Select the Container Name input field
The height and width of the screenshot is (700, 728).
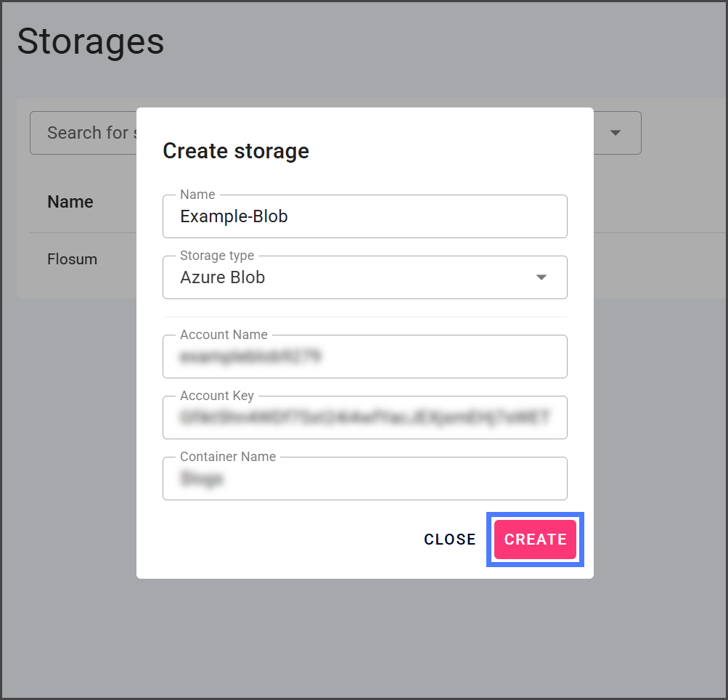tap(364, 479)
